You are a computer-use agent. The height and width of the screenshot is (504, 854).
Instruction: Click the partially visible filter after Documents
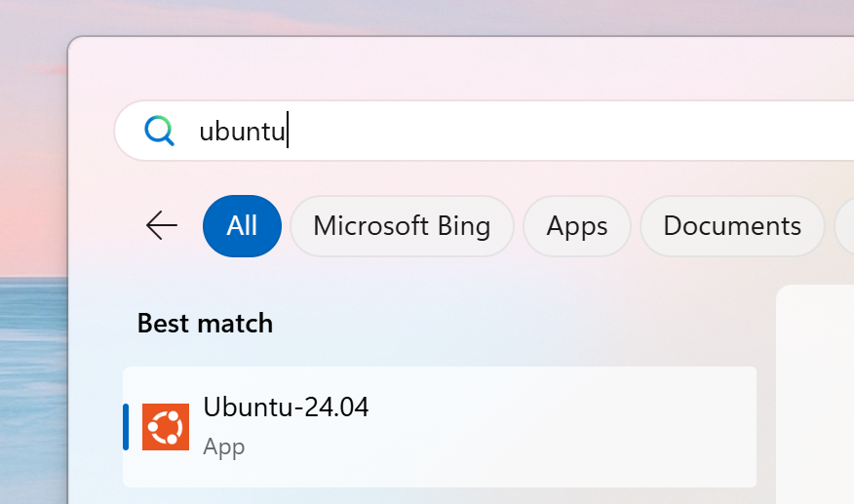(x=844, y=226)
